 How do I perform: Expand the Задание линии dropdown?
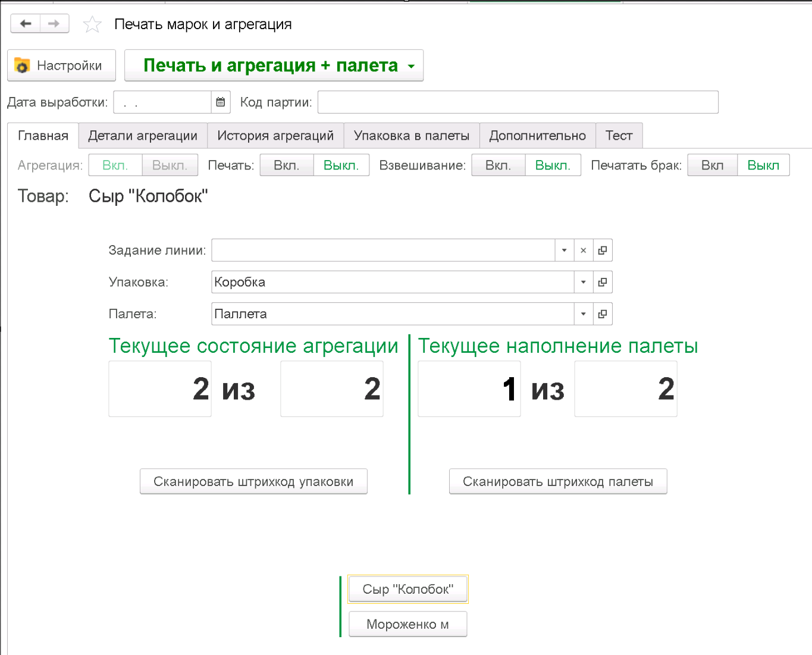coord(564,250)
